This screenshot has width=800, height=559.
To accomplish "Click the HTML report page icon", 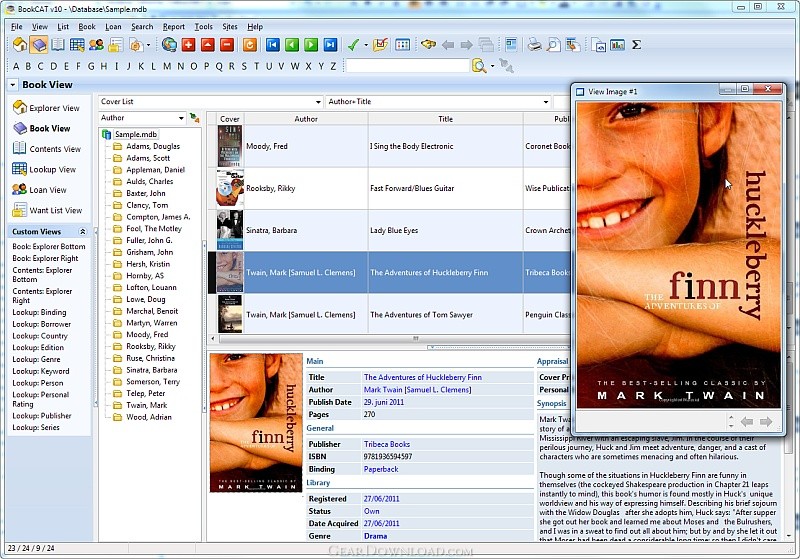I will coord(598,45).
